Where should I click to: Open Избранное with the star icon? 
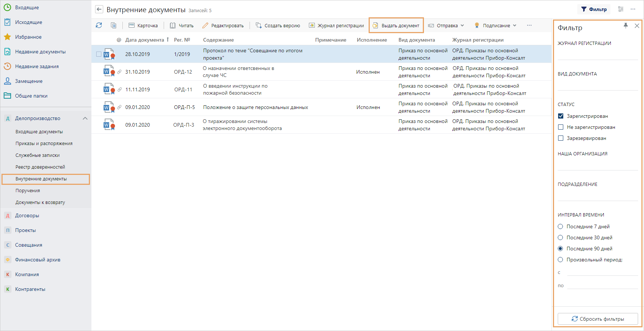point(7,37)
